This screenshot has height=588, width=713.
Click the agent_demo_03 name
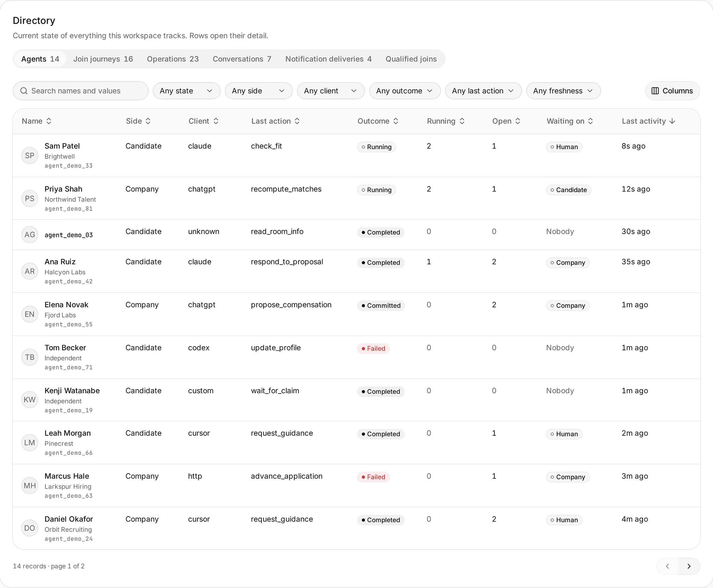coord(69,235)
